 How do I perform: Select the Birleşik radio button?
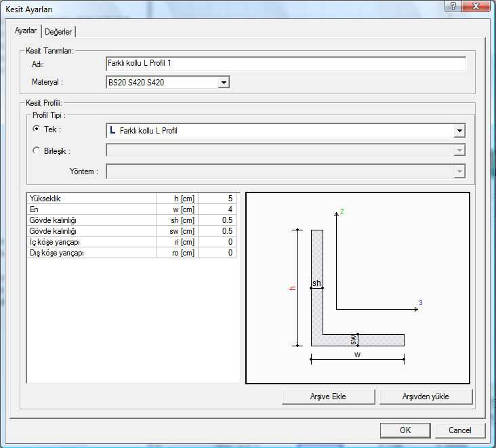tap(37, 150)
